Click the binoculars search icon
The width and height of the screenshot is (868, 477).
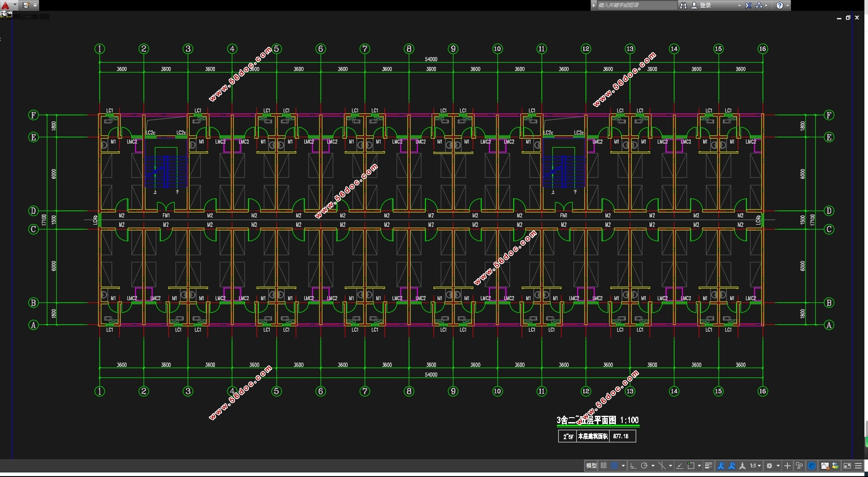click(x=683, y=5)
